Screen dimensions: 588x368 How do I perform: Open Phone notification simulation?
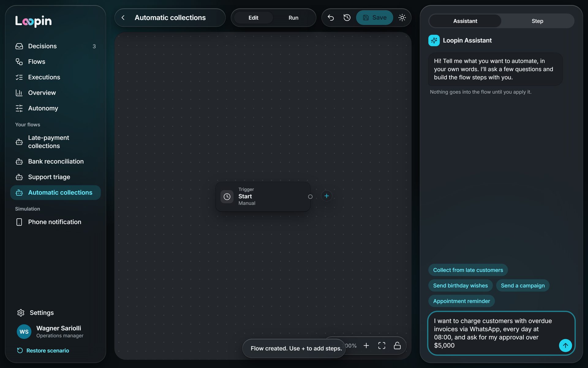[55, 222]
